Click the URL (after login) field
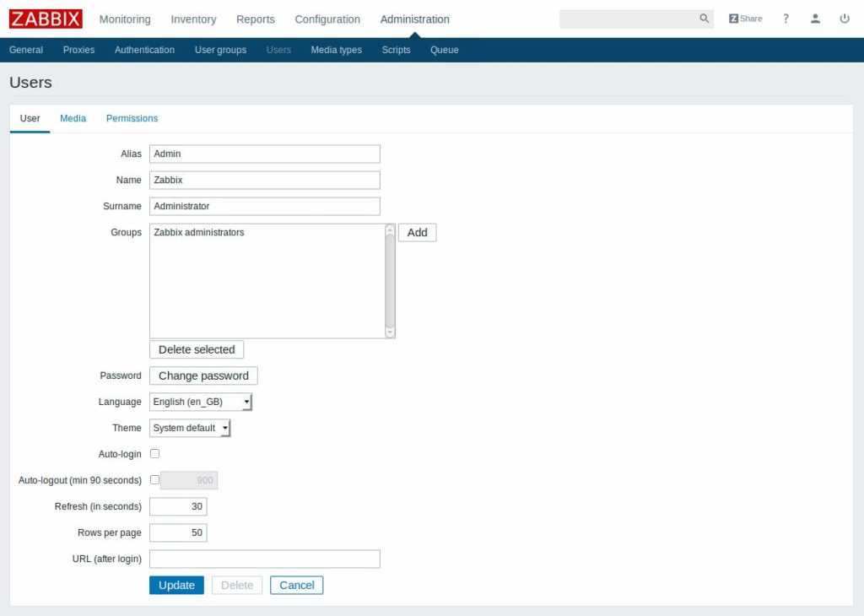 [x=264, y=559]
